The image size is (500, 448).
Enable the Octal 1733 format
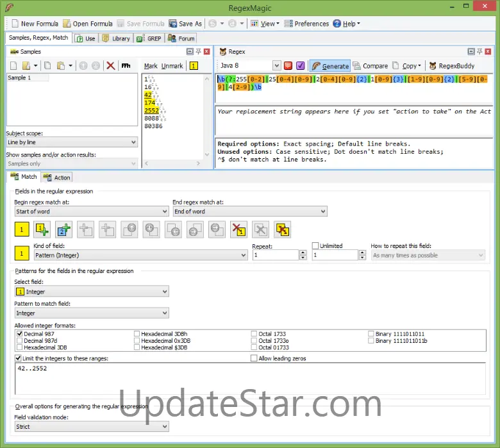click(254, 334)
